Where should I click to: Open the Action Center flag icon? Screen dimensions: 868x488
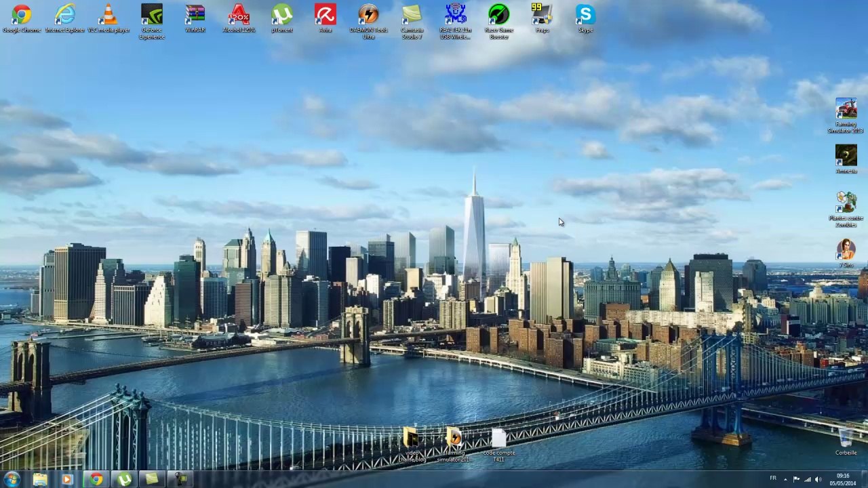point(796,480)
